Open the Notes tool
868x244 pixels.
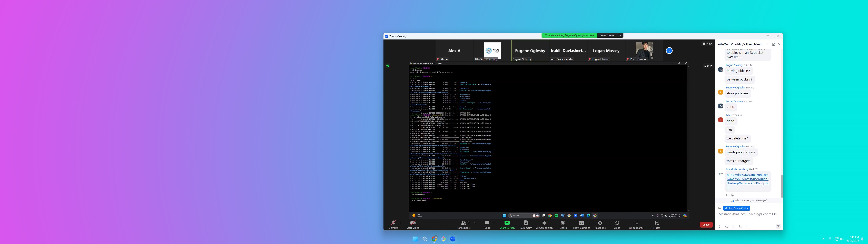(656, 225)
